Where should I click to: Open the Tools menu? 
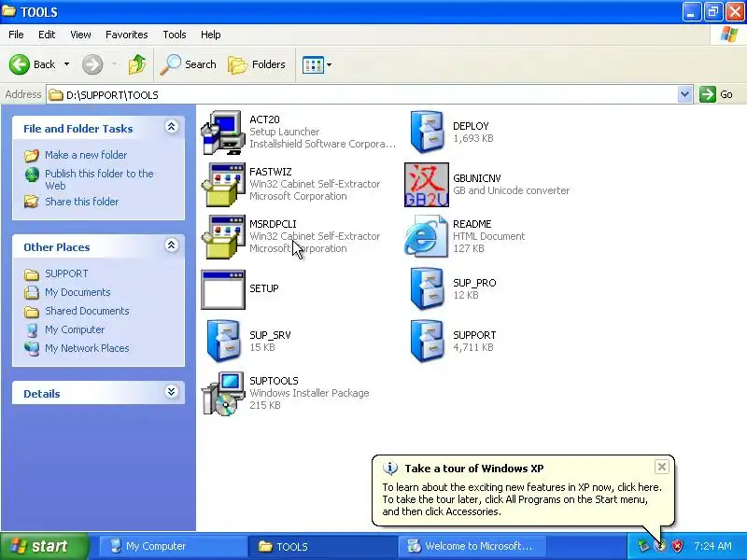175,35
